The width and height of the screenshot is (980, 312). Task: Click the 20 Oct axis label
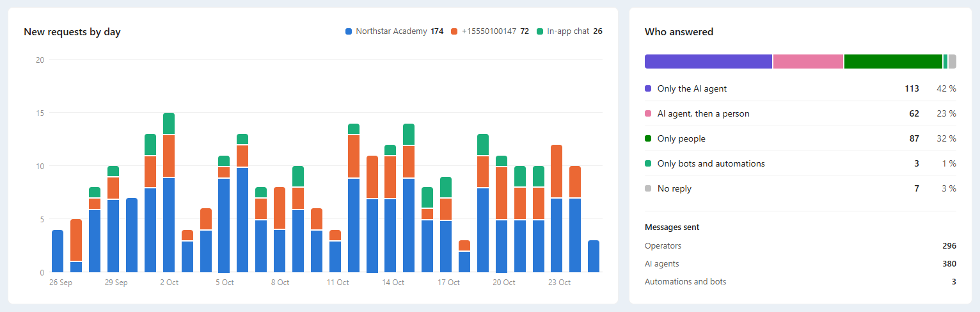[505, 283]
